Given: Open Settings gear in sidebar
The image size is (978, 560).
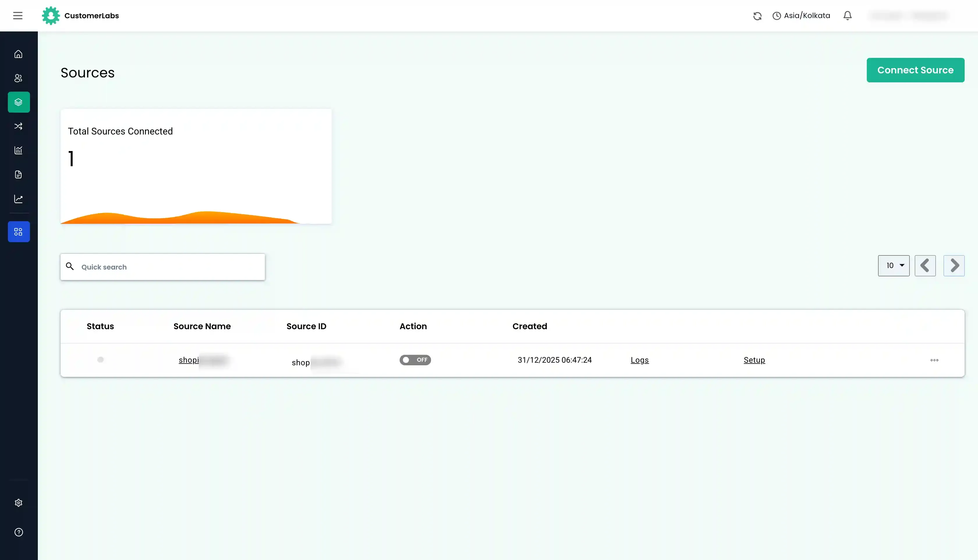Looking at the screenshot, I should pos(18,503).
